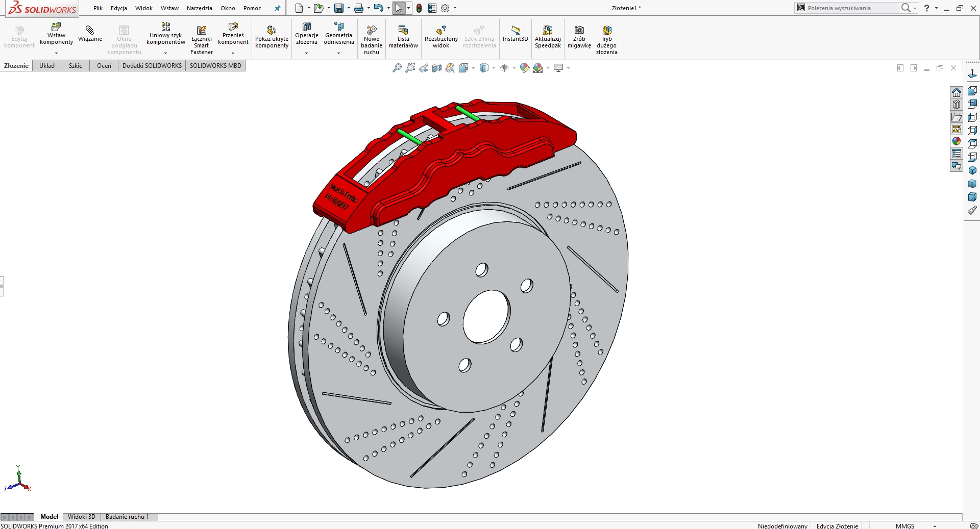Switch to the Badanie ruchu 1 tab
The height and width of the screenshot is (529, 980).
(x=128, y=517)
